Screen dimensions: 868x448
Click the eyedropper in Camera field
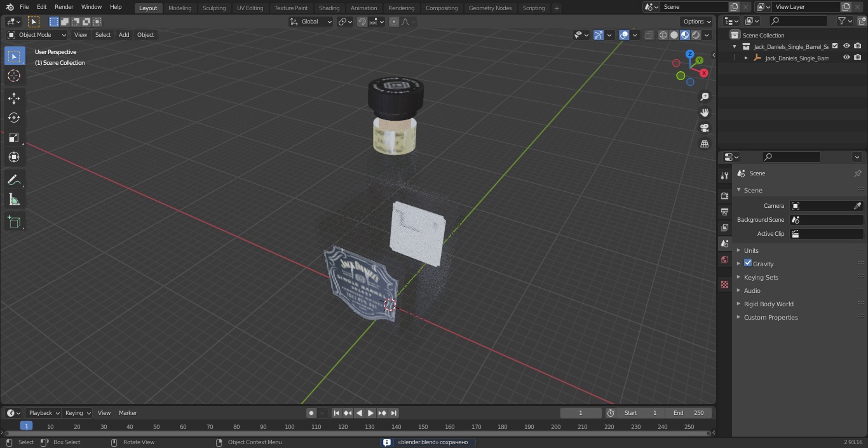(857, 206)
